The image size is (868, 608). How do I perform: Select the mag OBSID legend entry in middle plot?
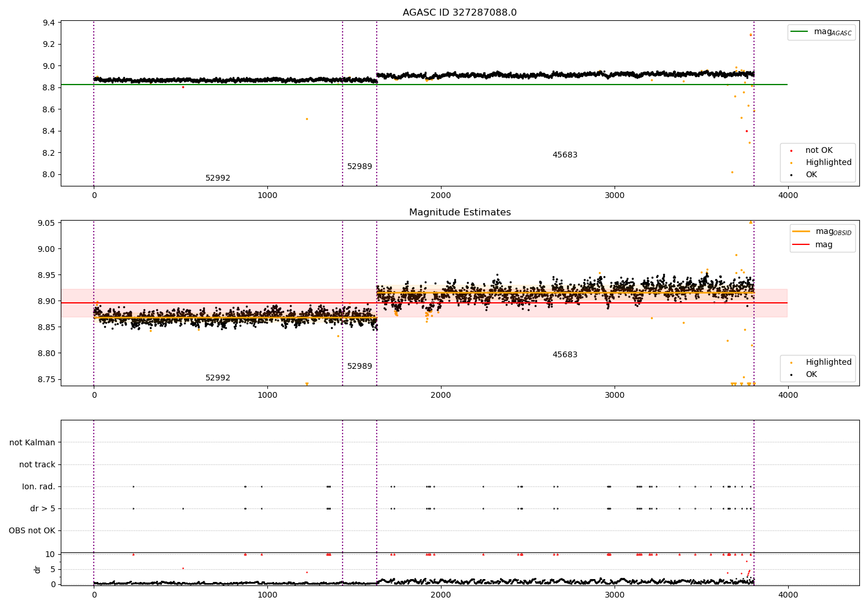[x=822, y=232]
